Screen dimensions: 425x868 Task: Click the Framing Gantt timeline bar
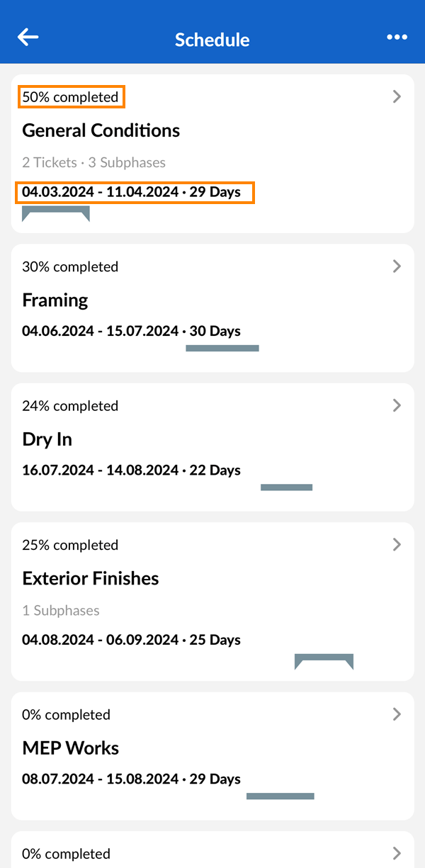click(x=222, y=348)
